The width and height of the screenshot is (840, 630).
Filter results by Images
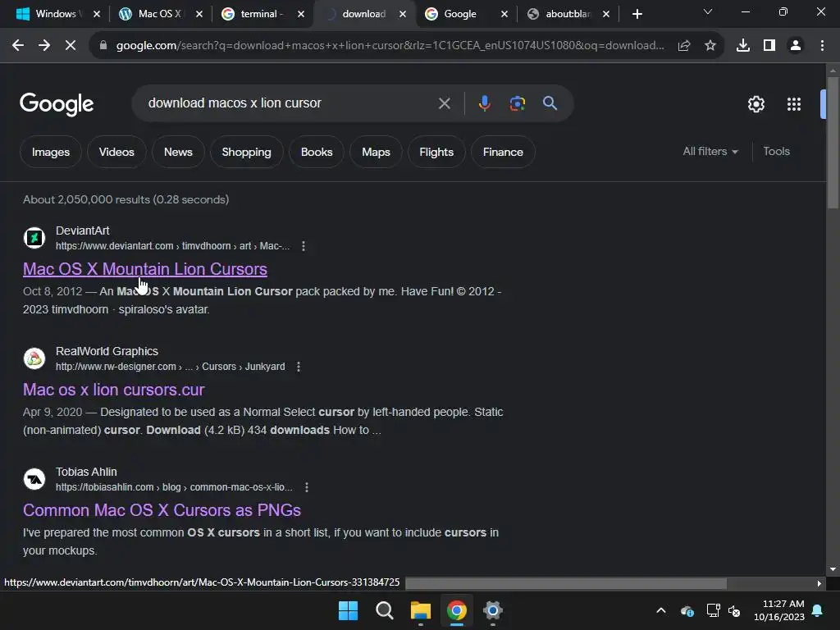pos(51,152)
